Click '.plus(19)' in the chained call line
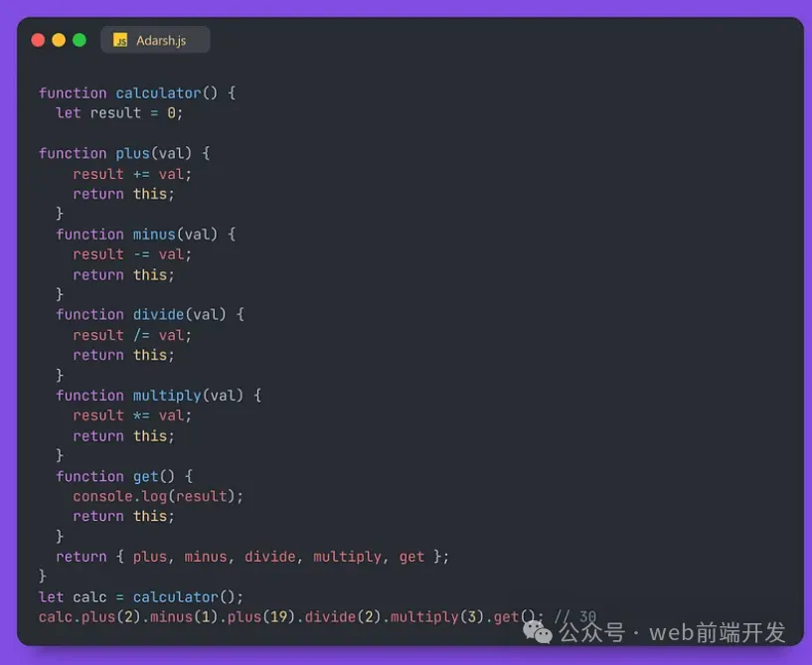 pyautogui.click(x=263, y=617)
